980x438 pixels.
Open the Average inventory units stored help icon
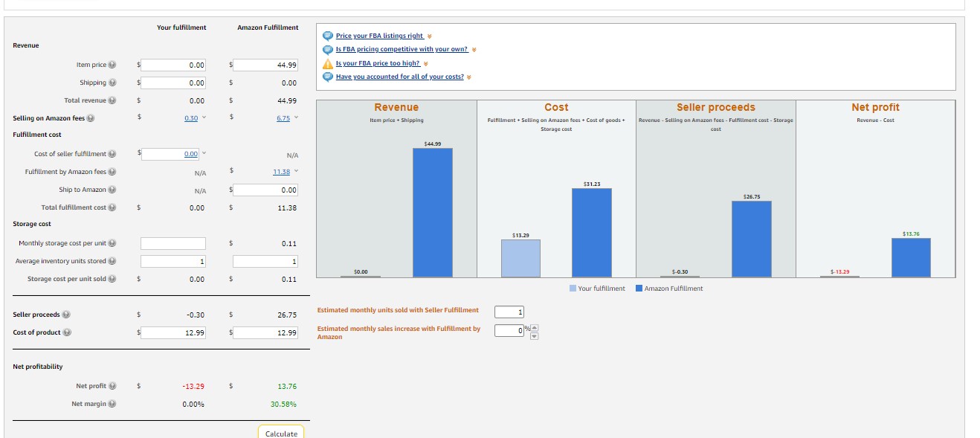coord(113,261)
